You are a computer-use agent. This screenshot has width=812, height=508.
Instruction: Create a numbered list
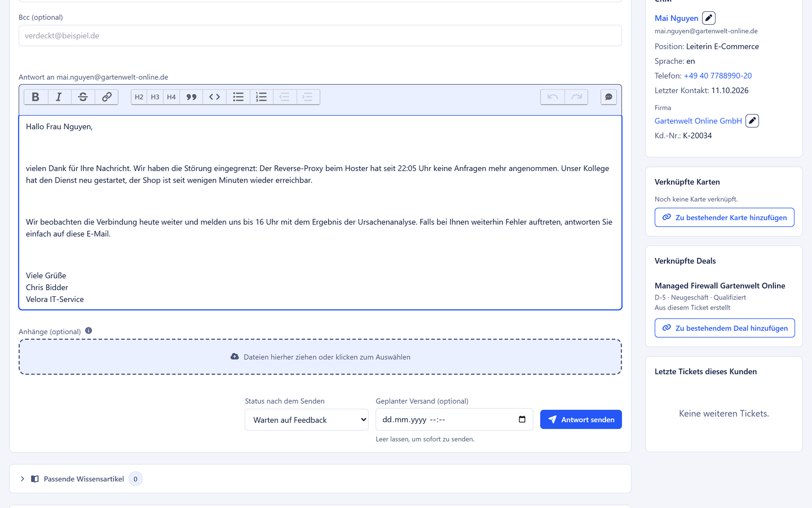(261, 97)
